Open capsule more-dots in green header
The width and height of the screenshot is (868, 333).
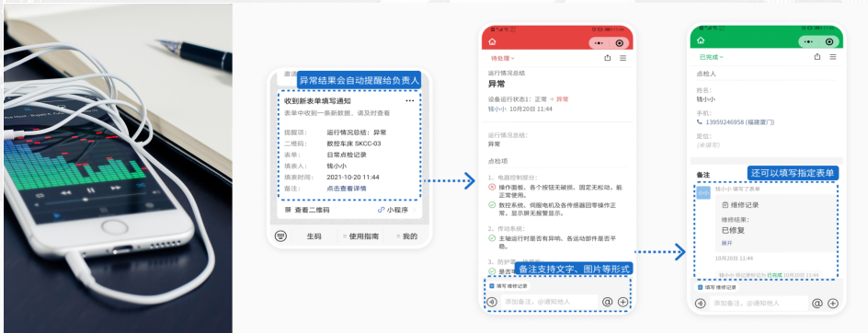[808, 41]
